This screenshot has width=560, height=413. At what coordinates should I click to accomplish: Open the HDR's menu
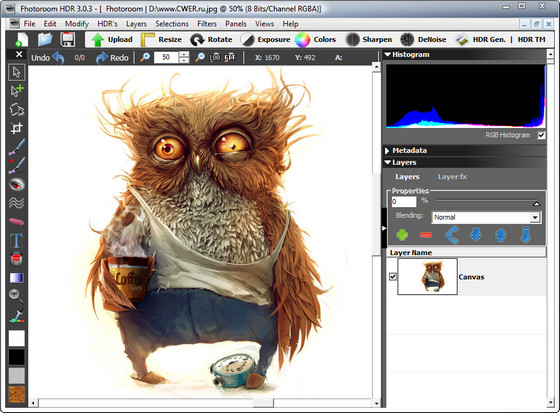click(x=108, y=24)
